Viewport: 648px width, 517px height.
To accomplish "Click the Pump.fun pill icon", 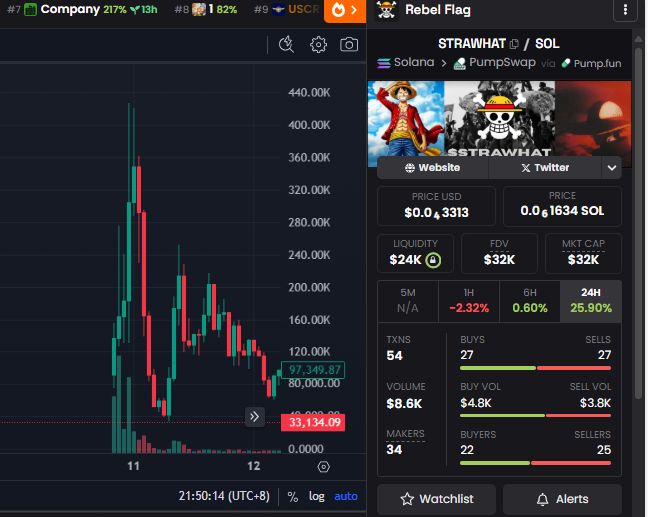I will [566, 63].
